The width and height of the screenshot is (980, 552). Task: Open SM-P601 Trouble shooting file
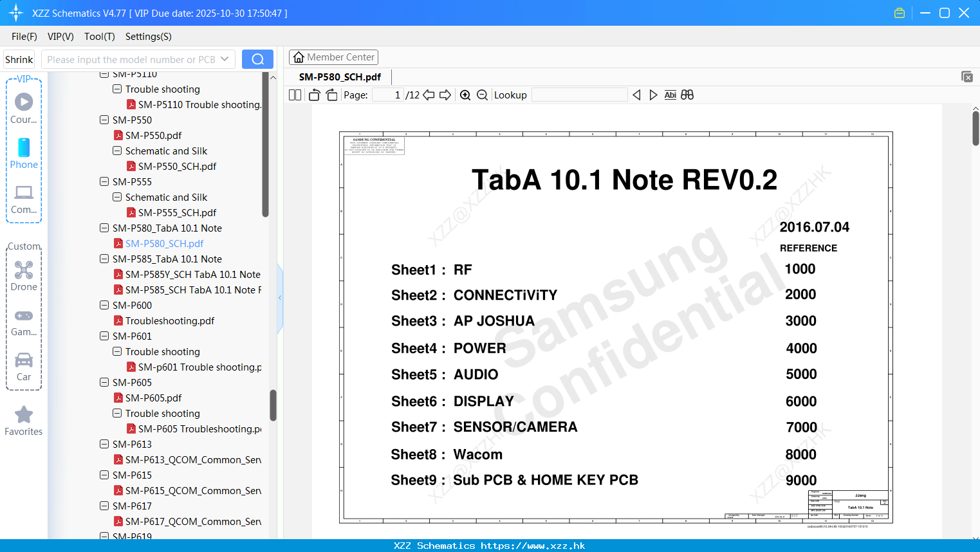tap(199, 367)
